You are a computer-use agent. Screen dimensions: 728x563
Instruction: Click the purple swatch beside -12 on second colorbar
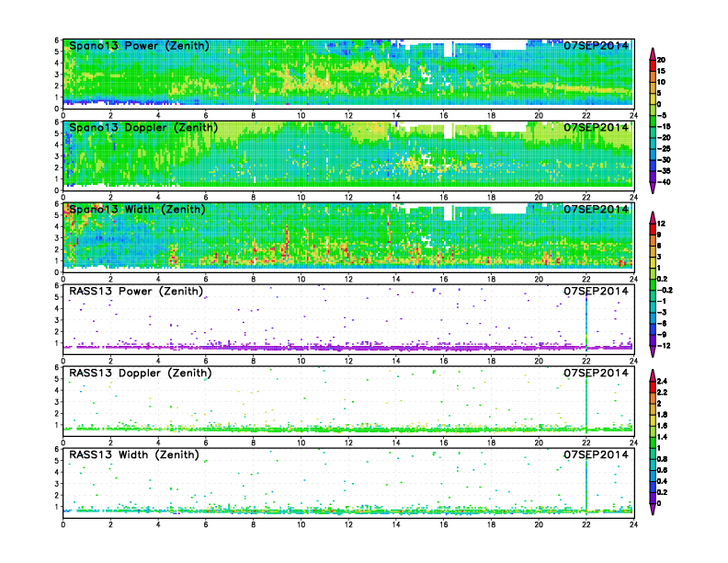click(653, 340)
